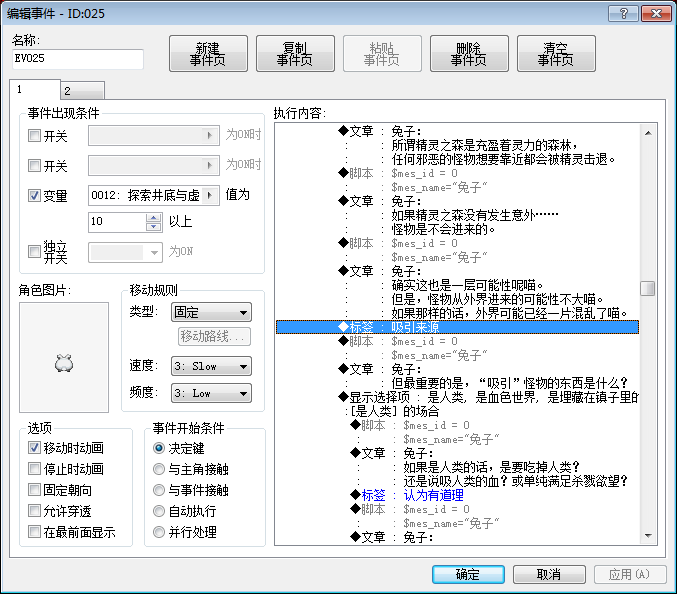Open the 类型 固定 dropdown
The width and height of the screenshot is (677, 594).
pos(211,312)
